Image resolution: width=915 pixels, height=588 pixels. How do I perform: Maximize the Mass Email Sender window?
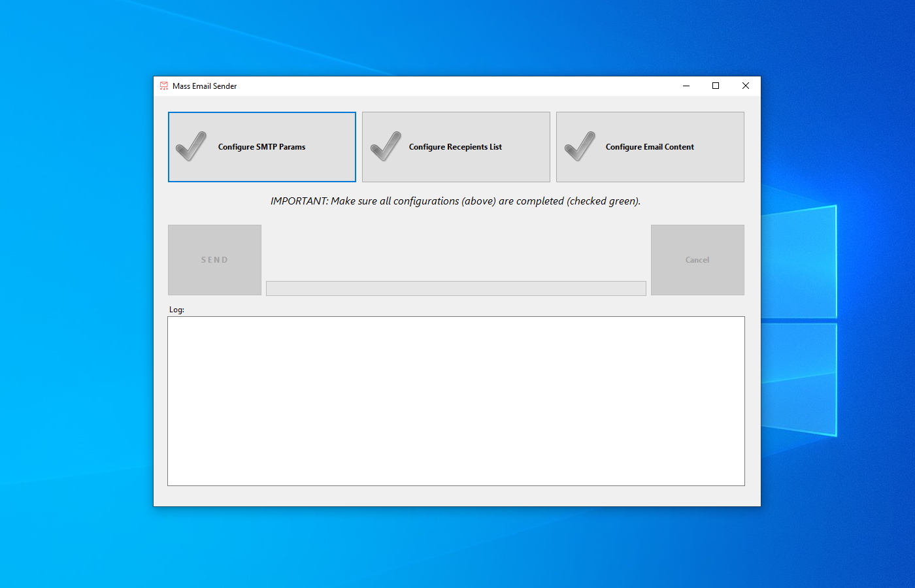716,86
